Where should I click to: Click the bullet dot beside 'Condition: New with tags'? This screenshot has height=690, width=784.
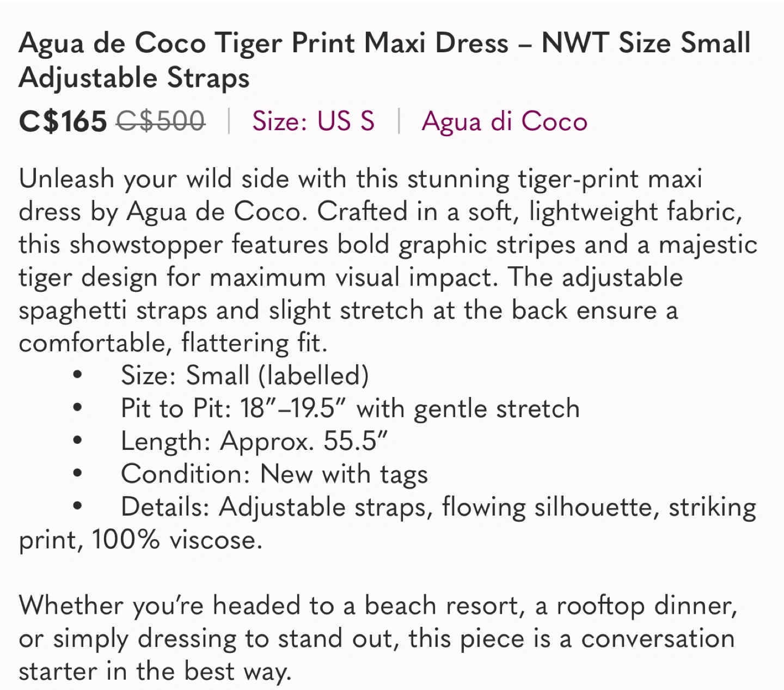(77, 473)
